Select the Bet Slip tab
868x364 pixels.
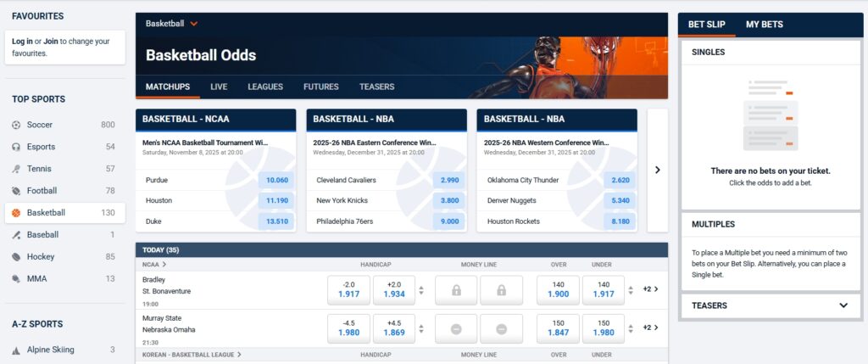(x=707, y=25)
